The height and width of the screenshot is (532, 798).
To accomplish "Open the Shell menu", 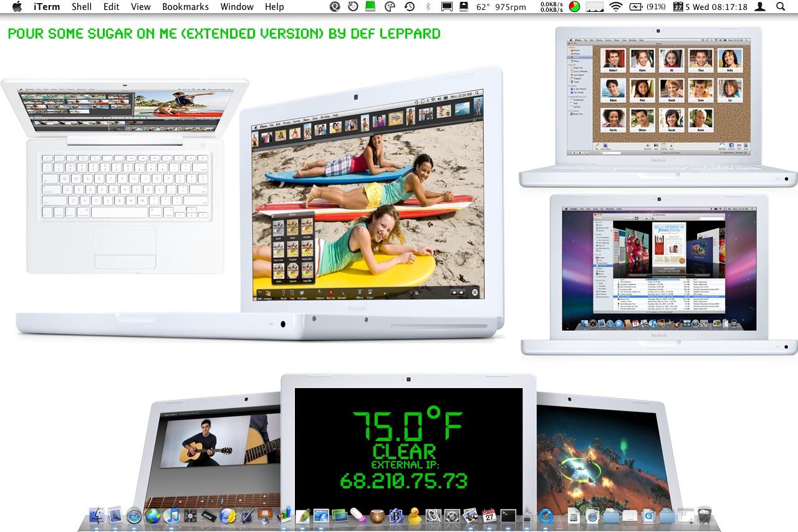I will pyautogui.click(x=82, y=7).
